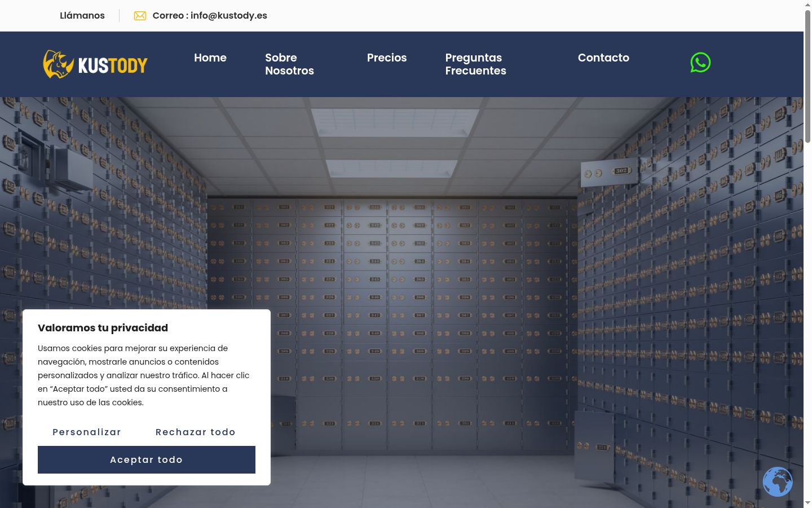
Task: Open Preguntas Frecuentes page
Action: [x=475, y=64]
